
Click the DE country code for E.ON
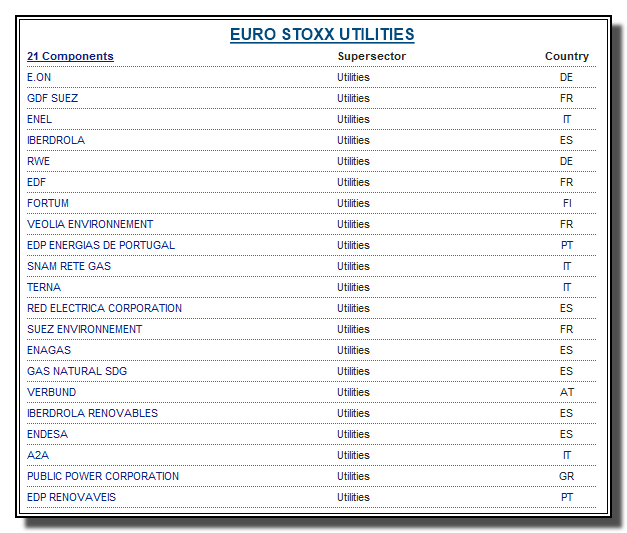point(566,77)
